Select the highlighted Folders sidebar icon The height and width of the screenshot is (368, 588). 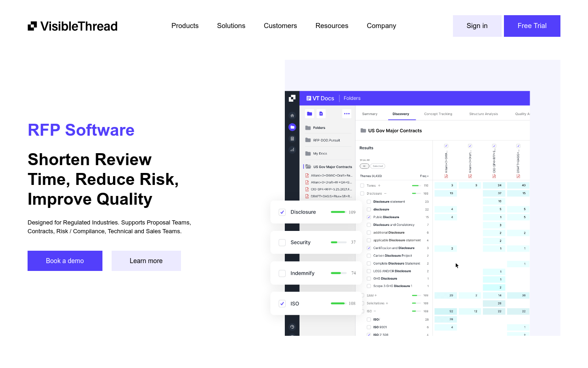[x=292, y=127]
